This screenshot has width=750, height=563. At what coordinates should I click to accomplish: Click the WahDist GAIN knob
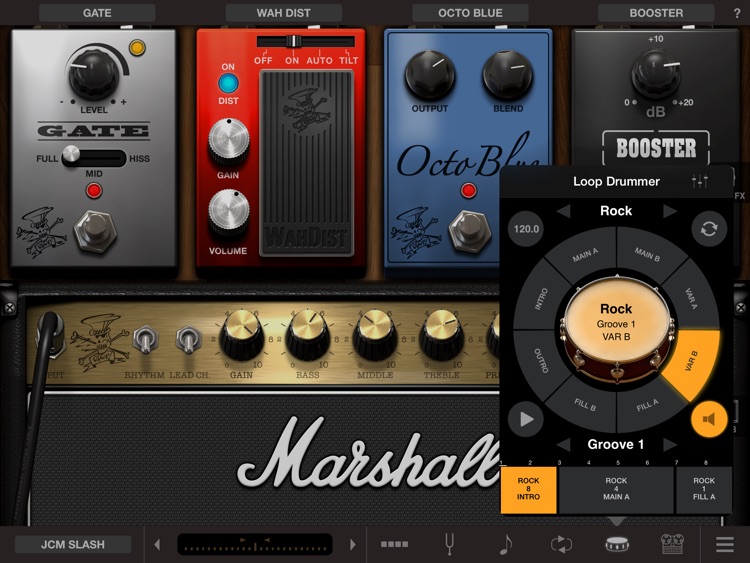point(229,141)
